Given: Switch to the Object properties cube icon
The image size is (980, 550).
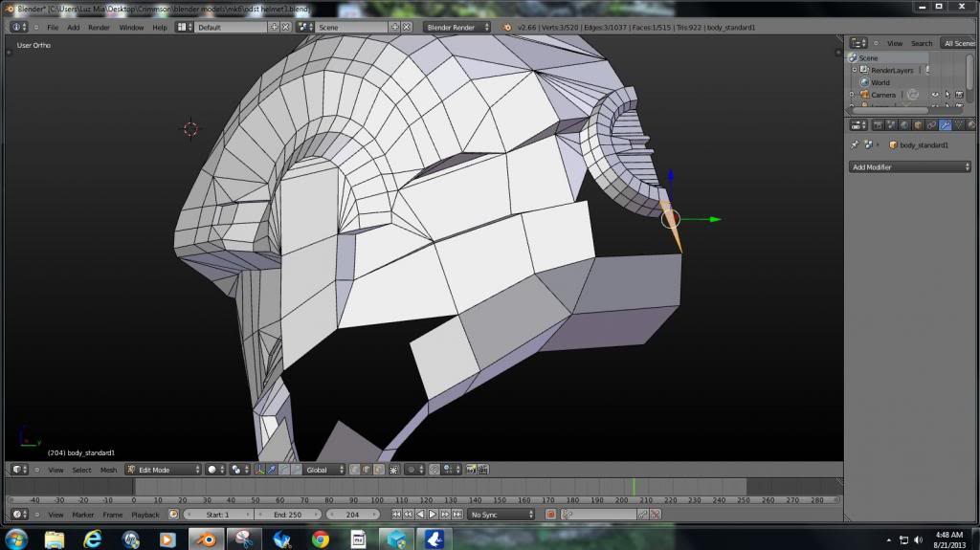Looking at the screenshot, I should [920, 124].
